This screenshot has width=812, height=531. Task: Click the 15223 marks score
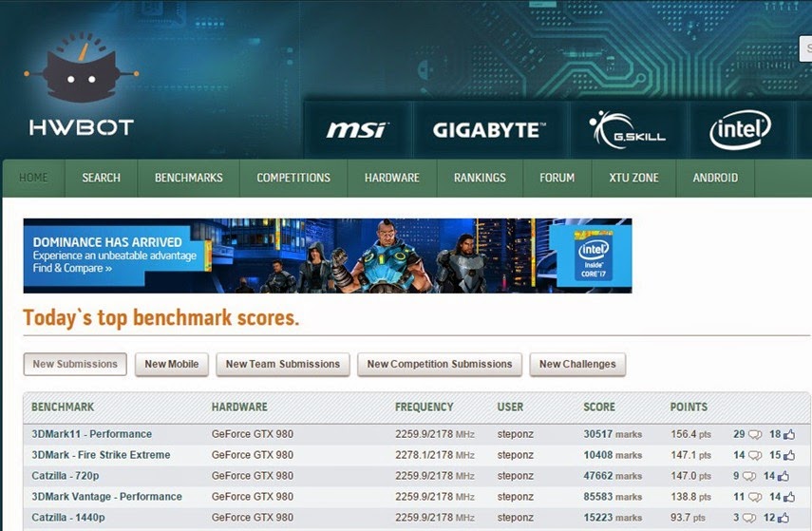[613, 517]
